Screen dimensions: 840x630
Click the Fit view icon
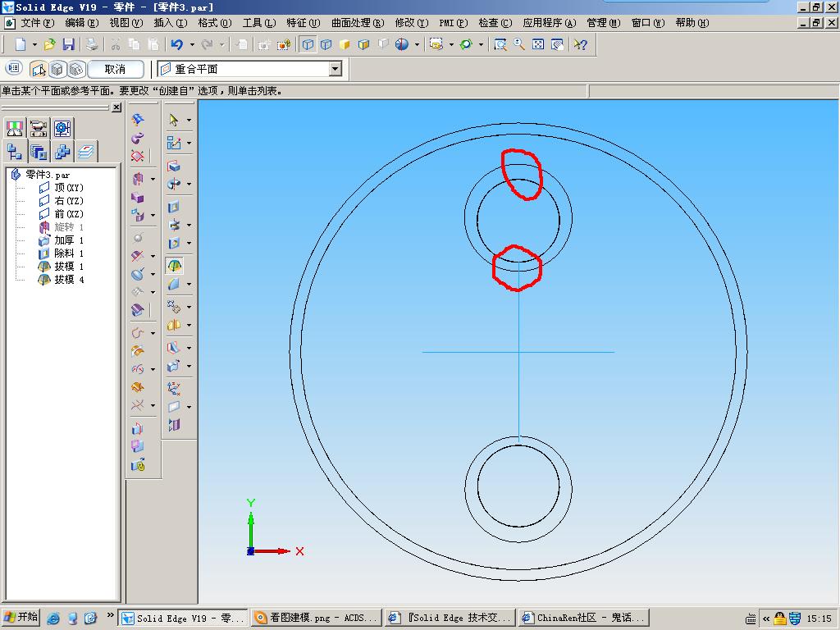(x=538, y=44)
